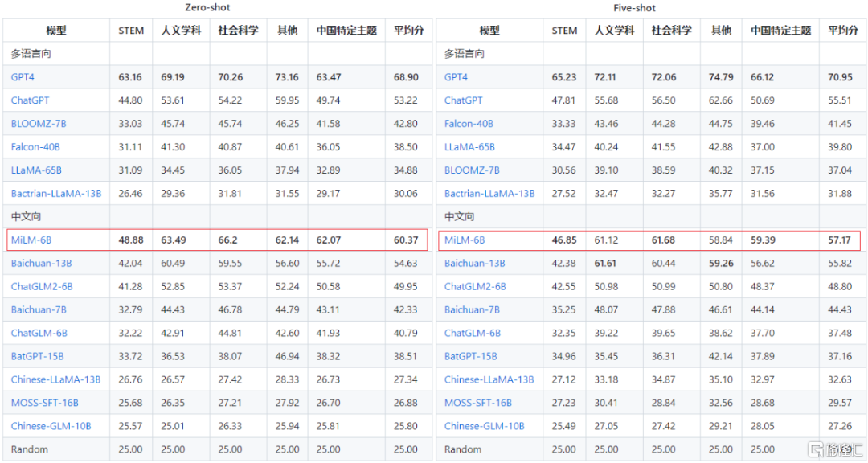
Task: Open Baichuan-7B link in the Five-shot table
Action: [x=473, y=309]
